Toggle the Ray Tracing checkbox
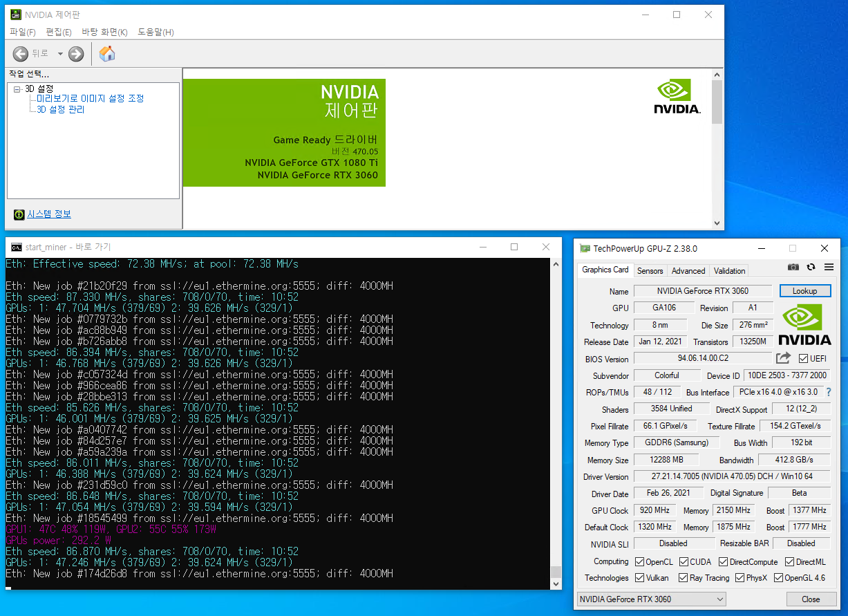Image resolution: width=848 pixels, height=616 pixels. [684, 578]
